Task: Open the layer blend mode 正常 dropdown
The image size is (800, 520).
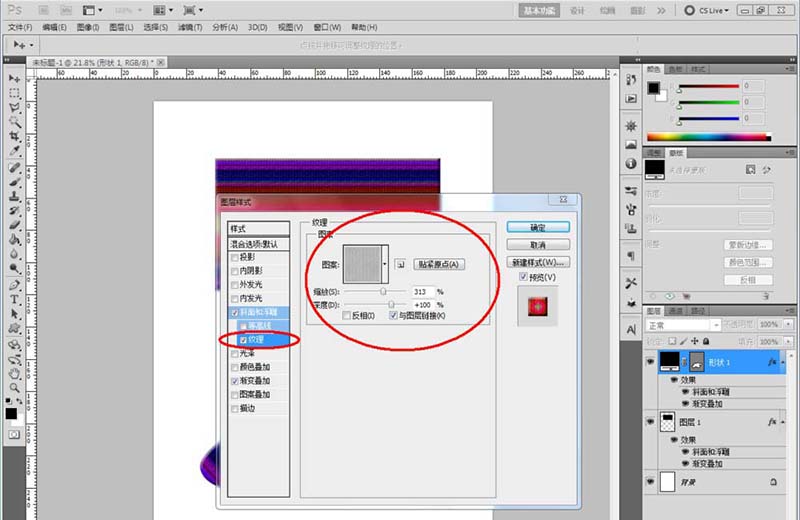Action: [x=683, y=325]
